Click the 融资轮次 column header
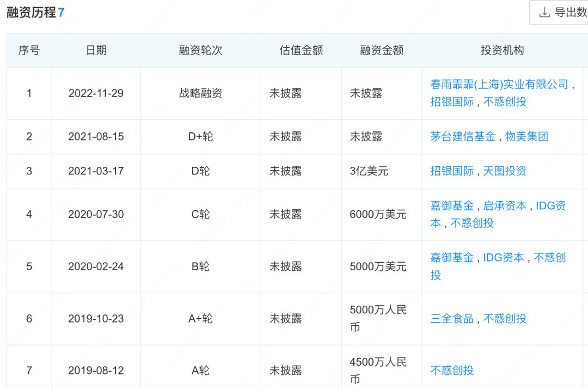The height and width of the screenshot is (388, 588). point(201,50)
